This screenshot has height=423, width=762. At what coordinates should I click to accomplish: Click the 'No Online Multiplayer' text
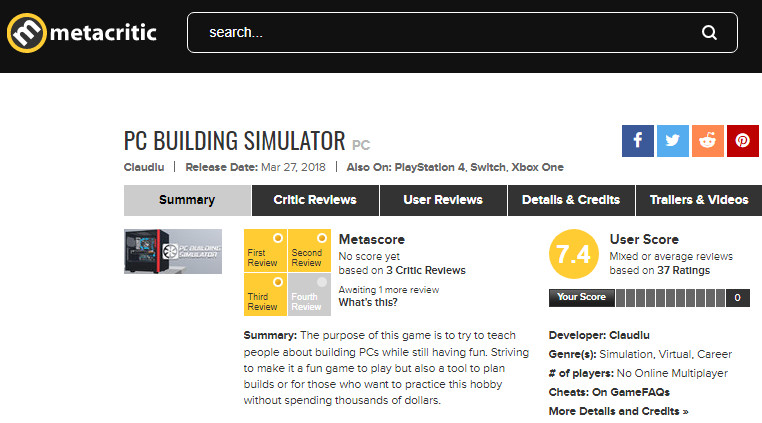point(672,373)
